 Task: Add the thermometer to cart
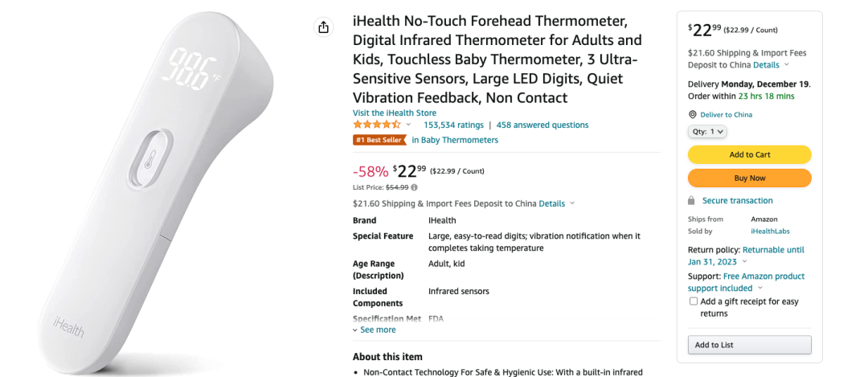point(750,154)
